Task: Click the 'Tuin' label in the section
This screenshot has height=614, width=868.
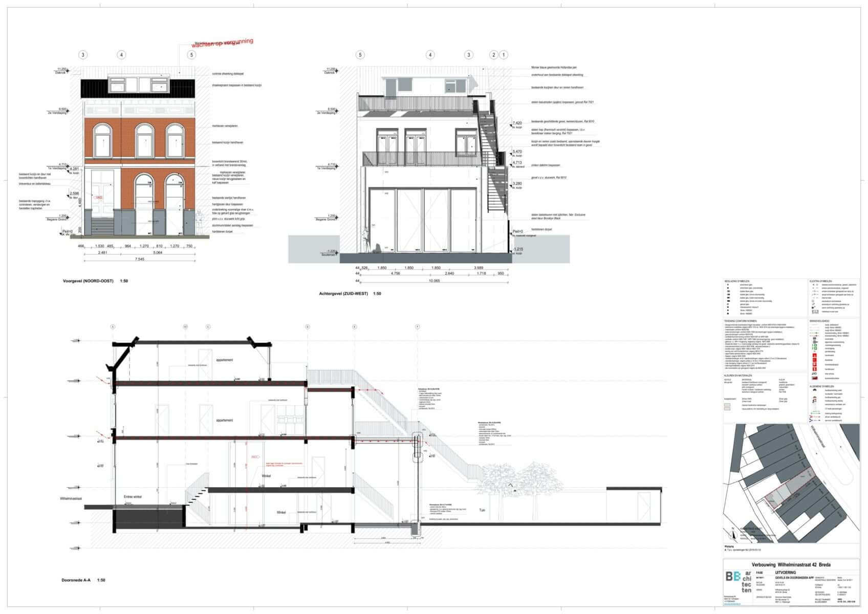Action: [x=482, y=510]
